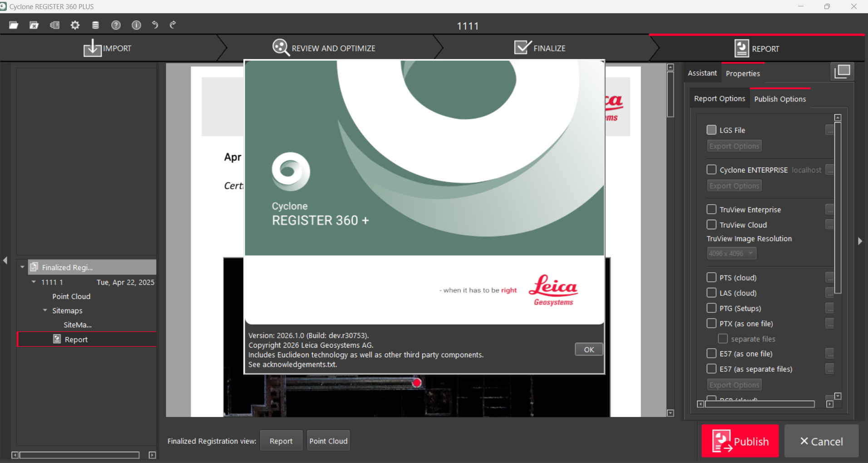Open the Publish Options tab
This screenshot has width=868, height=463.
point(780,99)
